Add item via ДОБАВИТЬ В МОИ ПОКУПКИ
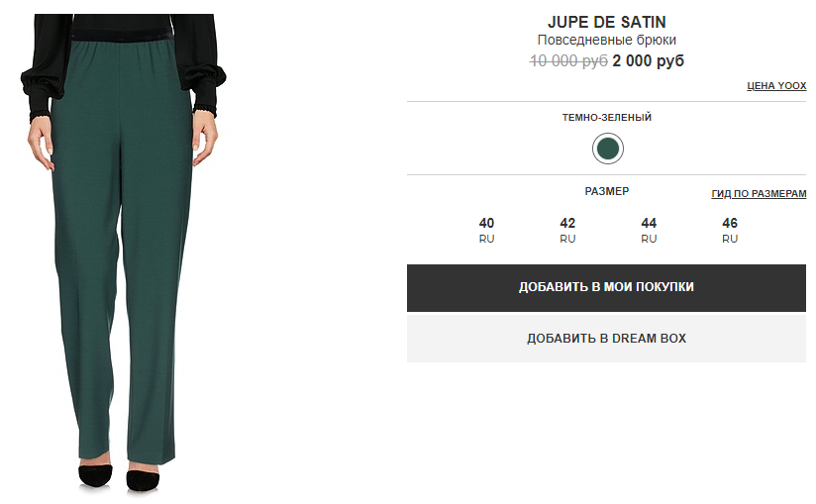Image resolution: width=816 pixels, height=504 pixels. click(606, 287)
